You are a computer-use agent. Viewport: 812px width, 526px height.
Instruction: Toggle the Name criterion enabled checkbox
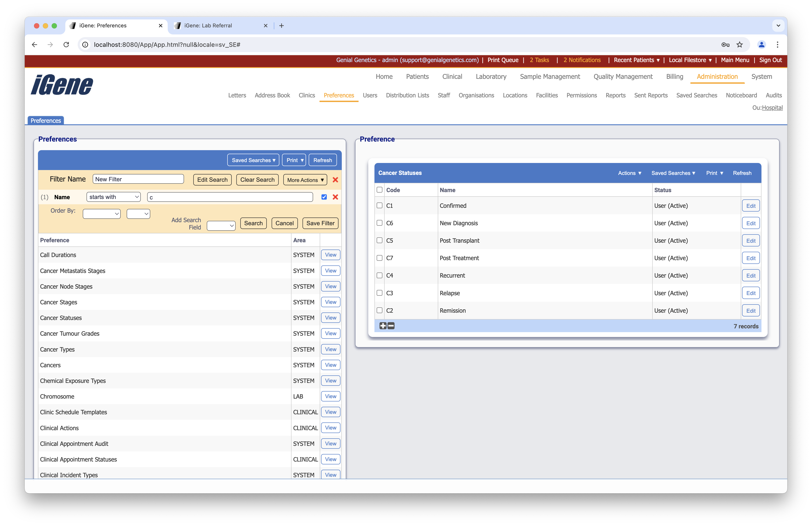tap(324, 197)
